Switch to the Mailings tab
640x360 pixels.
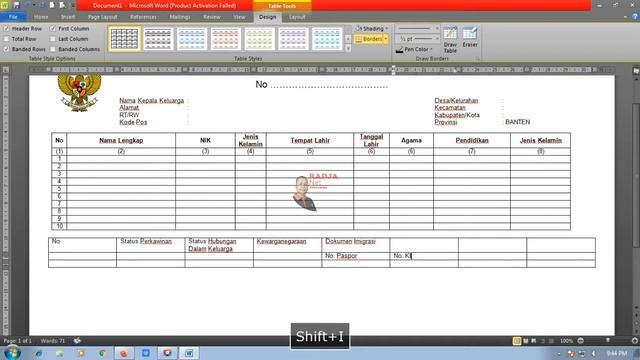pos(180,17)
